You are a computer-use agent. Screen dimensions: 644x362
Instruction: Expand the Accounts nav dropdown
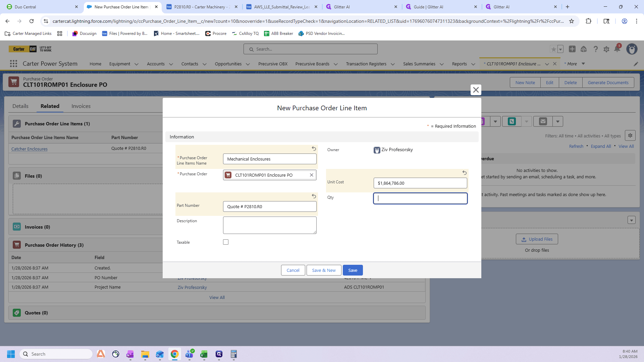171,64
